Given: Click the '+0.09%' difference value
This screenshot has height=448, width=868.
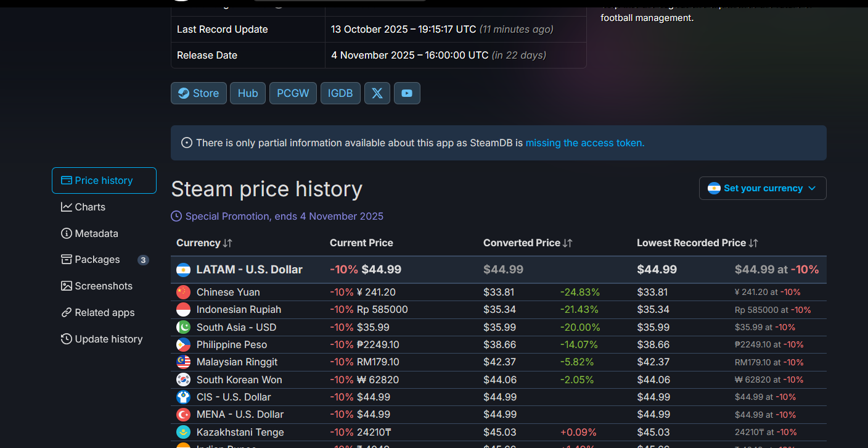Looking at the screenshot, I should [x=578, y=432].
